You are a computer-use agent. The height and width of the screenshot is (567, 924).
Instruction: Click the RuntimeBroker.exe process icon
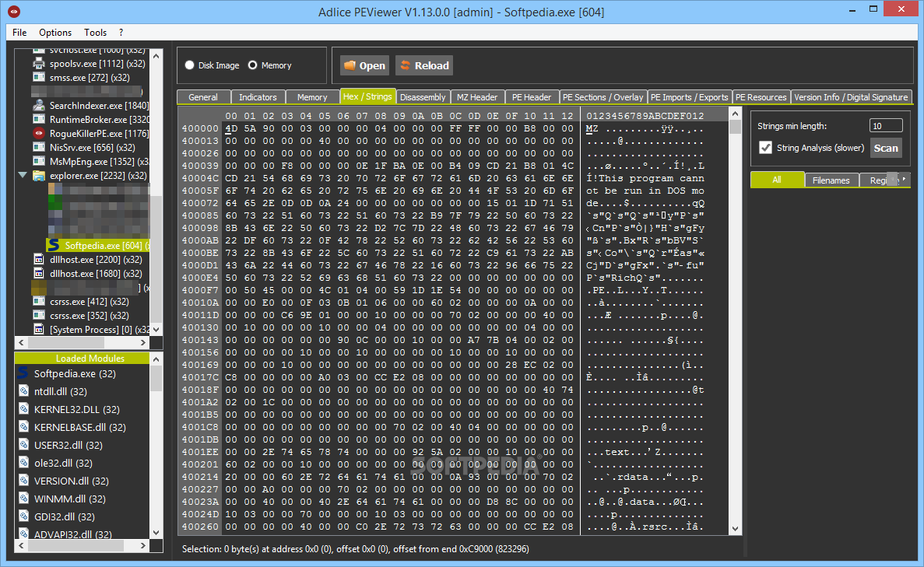pyautogui.click(x=39, y=120)
